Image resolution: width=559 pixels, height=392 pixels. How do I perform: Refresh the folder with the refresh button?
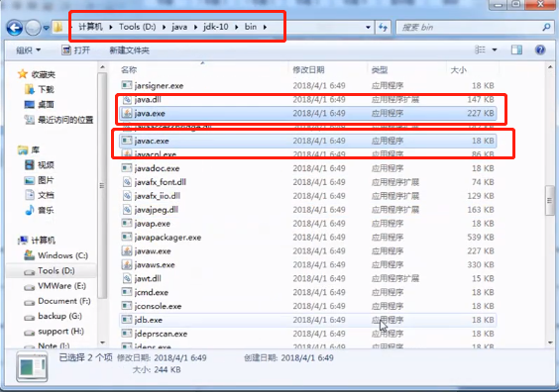383,28
